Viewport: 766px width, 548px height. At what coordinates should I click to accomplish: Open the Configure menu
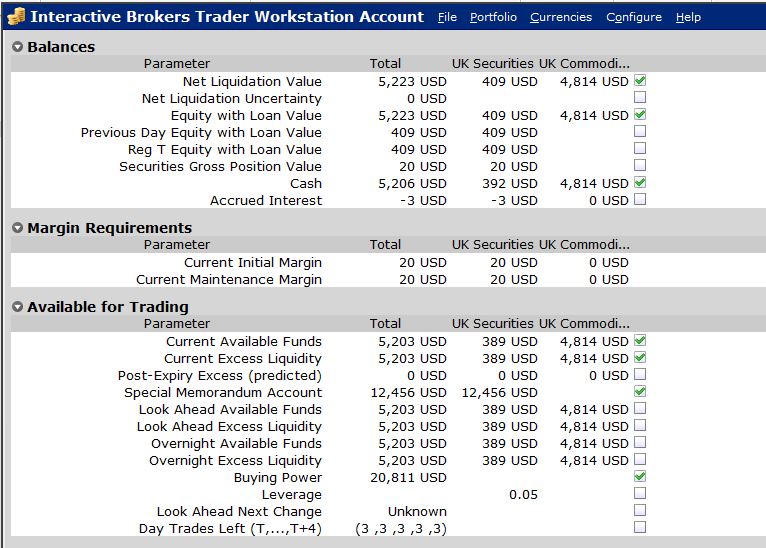click(x=634, y=17)
